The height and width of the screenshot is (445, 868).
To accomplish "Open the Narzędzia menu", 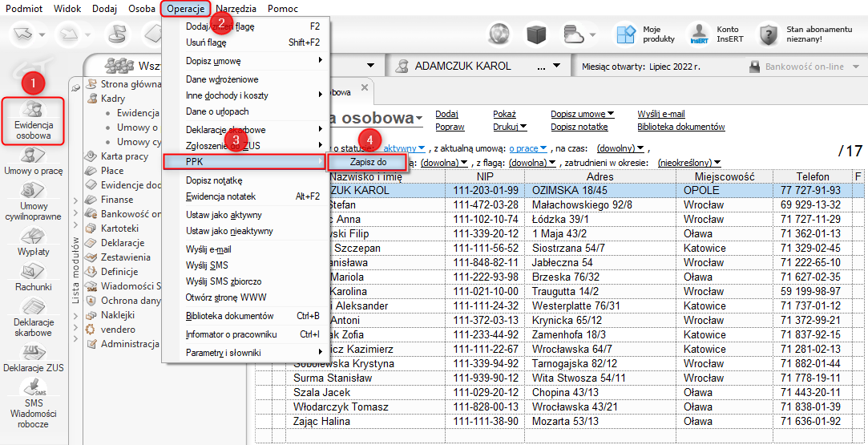I will point(236,9).
